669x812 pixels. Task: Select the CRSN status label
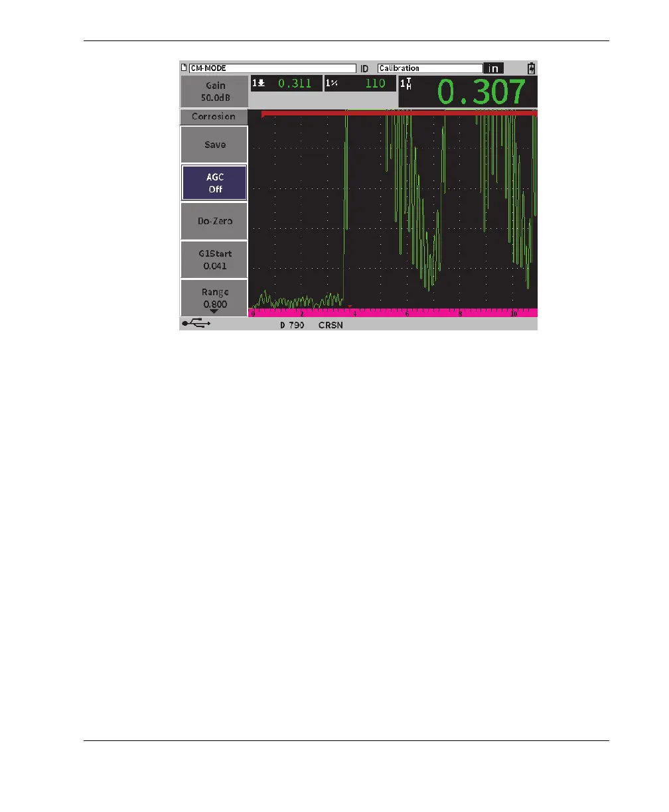[x=331, y=325]
